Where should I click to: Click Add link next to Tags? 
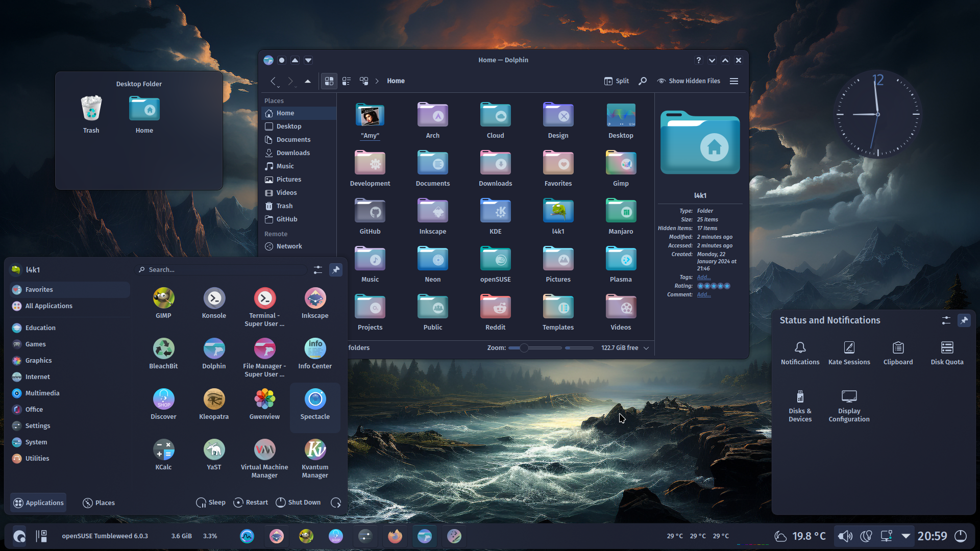(704, 277)
